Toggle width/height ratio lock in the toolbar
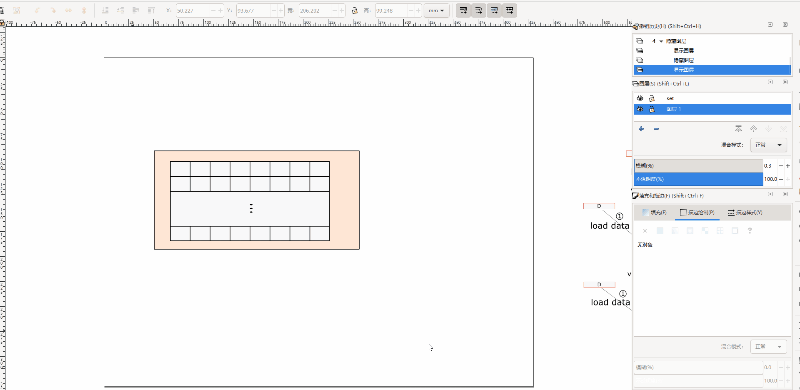Viewport: 800px width, 390px height. pos(355,10)
